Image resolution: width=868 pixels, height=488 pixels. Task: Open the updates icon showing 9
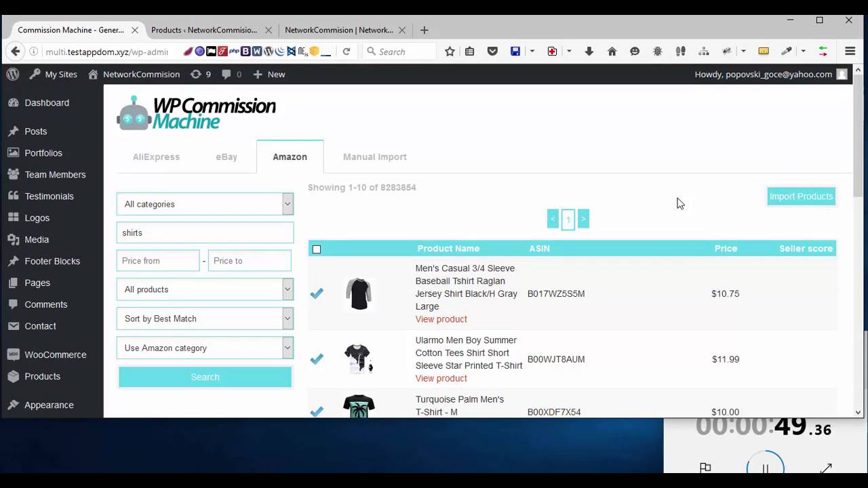tap(201, 74)
